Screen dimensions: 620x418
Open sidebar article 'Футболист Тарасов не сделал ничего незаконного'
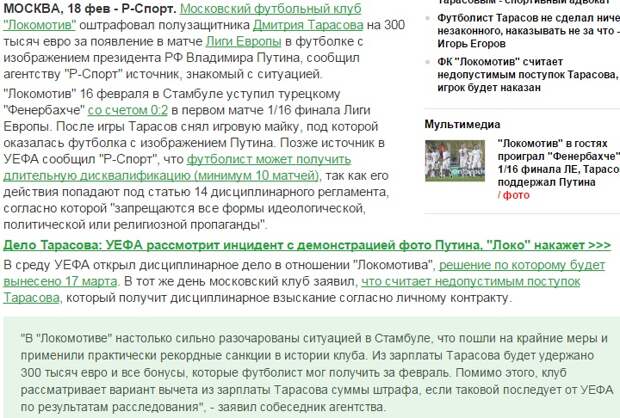(528, 31)
